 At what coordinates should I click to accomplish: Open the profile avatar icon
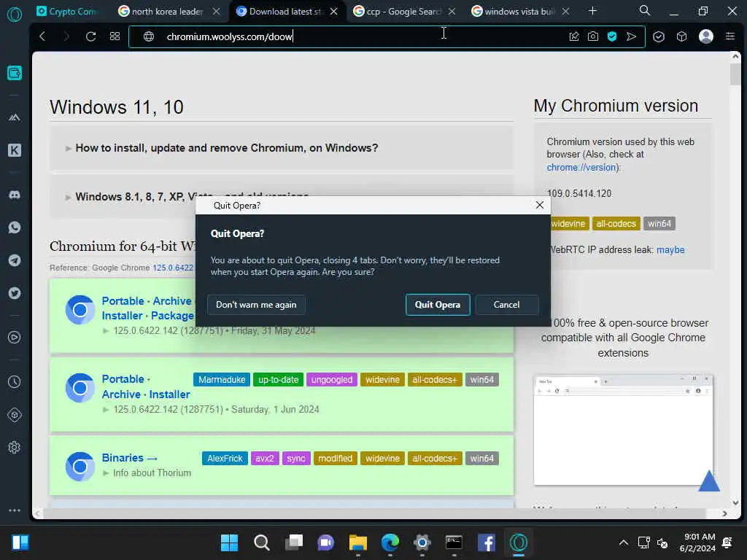[706, 36]
